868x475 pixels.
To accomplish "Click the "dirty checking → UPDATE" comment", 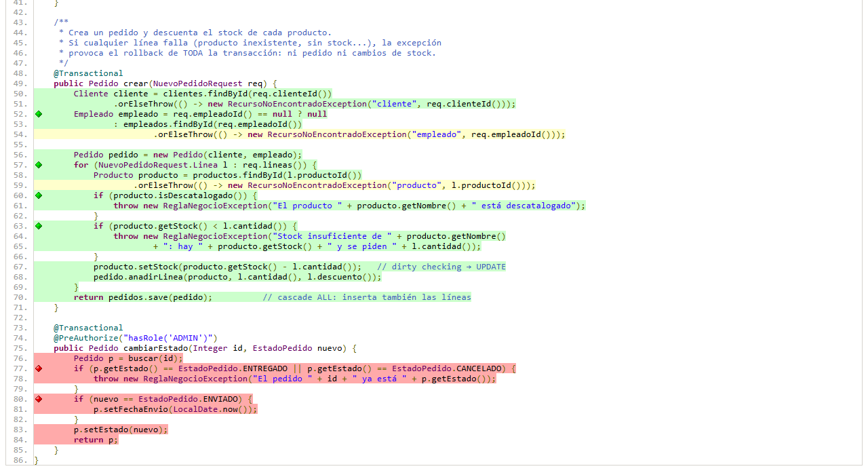I will (441, 267).
